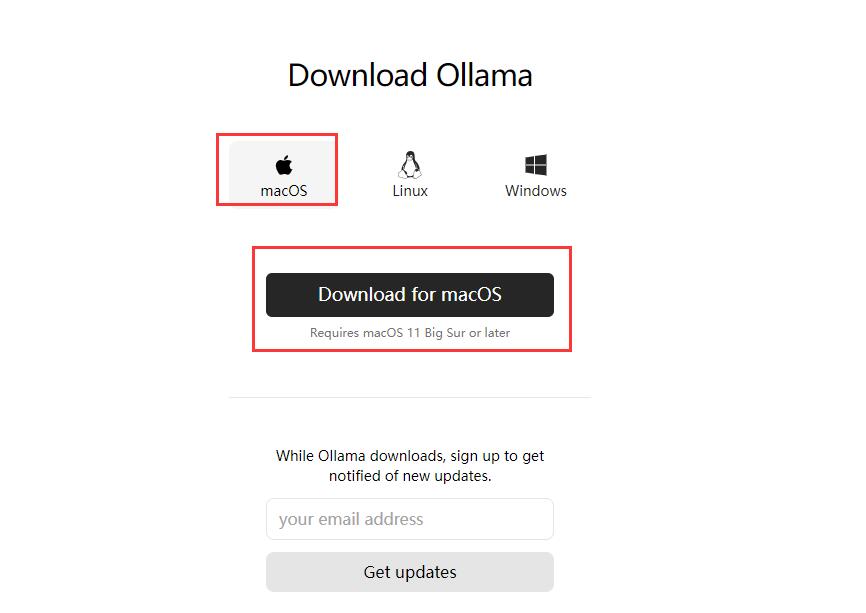
Task: Open the Linux tab label
Action: 410,191
